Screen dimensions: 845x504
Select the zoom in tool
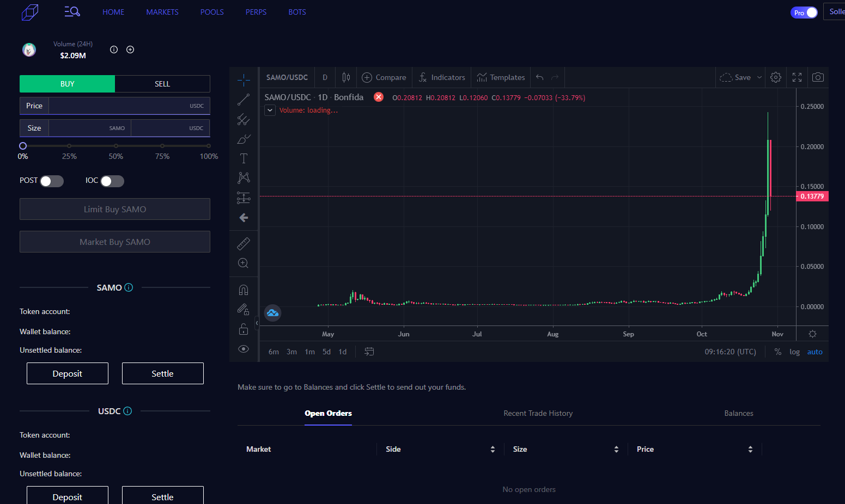point(244,263)
